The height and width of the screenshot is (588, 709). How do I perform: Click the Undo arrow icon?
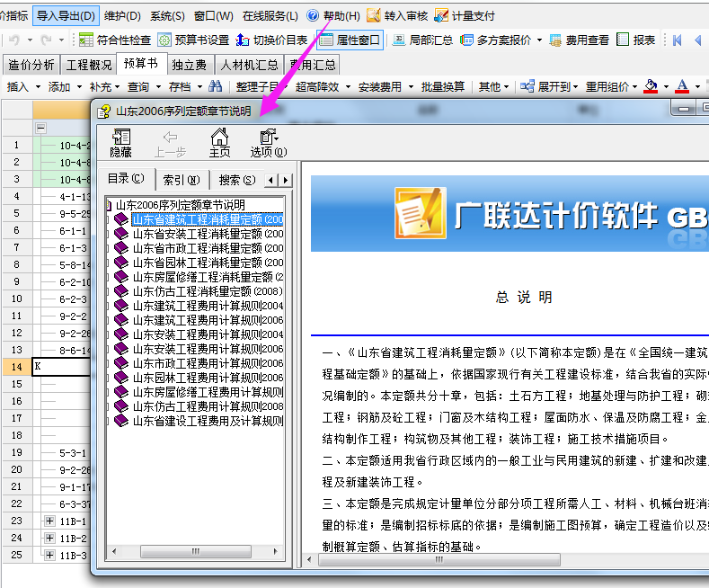pos(13,40)
